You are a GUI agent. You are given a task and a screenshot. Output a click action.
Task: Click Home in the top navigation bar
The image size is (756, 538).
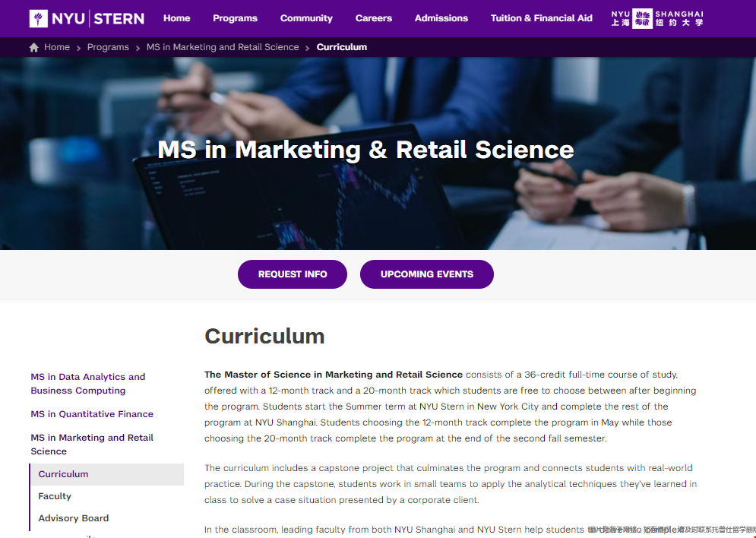[x=176, y=18]
